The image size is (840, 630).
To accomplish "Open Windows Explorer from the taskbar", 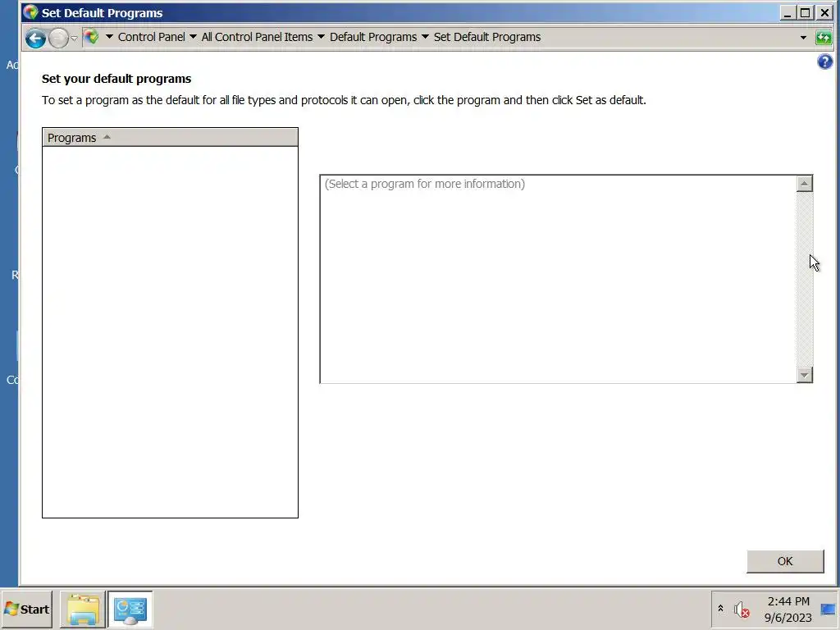I will tap(83, 609).
